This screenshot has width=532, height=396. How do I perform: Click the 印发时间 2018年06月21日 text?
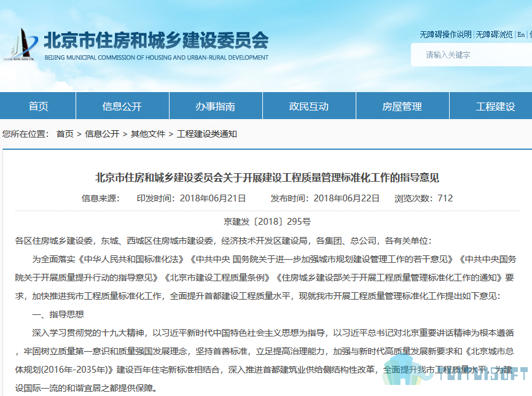pos(191,198)
